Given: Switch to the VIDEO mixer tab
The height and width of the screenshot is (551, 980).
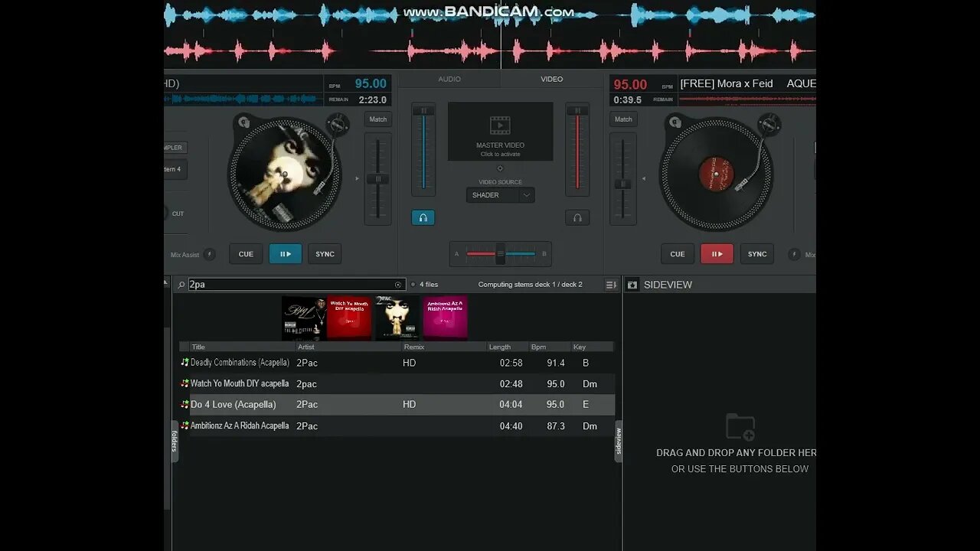Looking at the screenshot, I should 552,79.
